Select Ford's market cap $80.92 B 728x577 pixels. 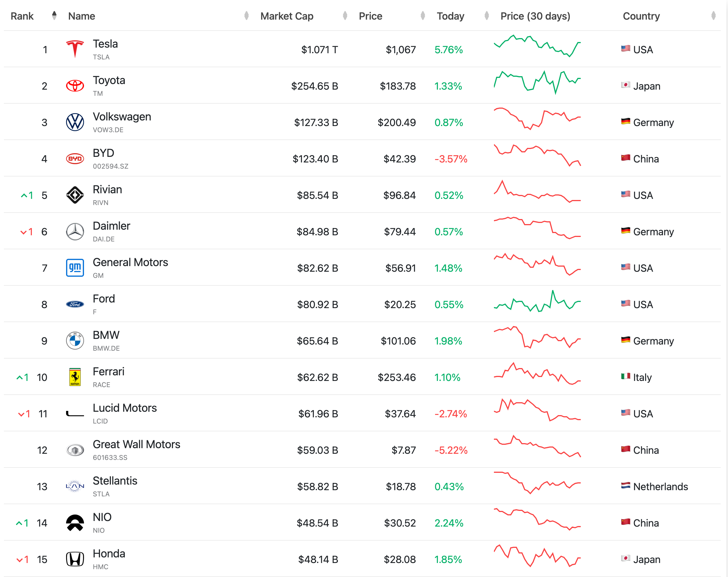(318, 305)
